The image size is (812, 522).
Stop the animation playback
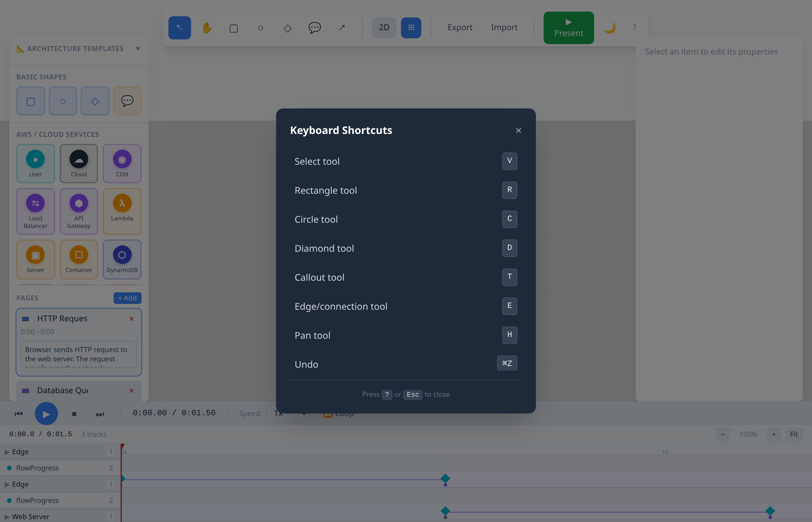point(74,414)
